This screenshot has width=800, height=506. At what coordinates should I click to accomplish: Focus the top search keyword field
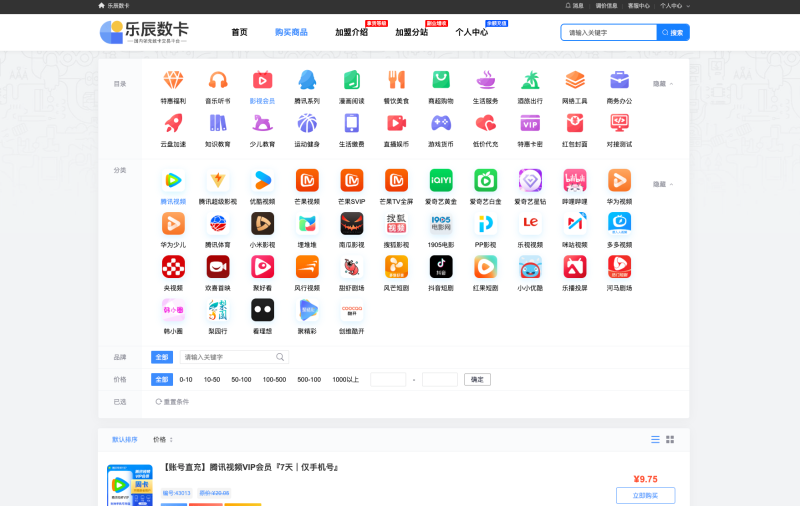(609, 33)
